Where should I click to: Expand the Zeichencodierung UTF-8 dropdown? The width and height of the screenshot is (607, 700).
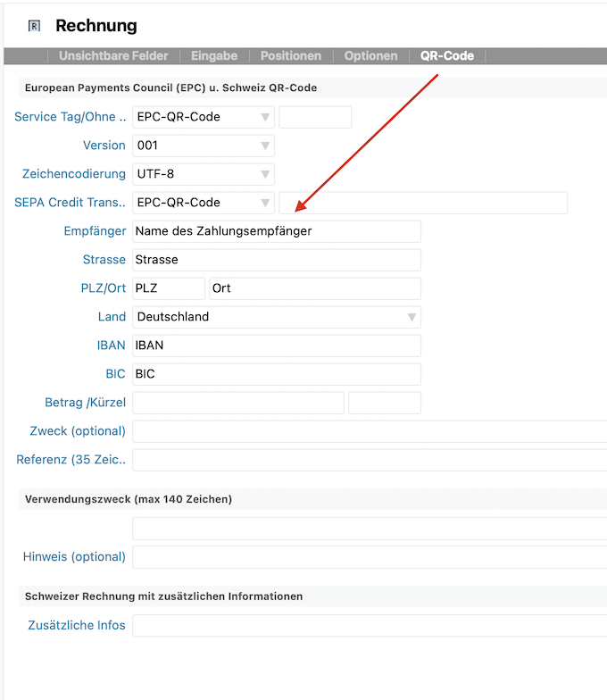pyautogui.click(x=204, y=174)
